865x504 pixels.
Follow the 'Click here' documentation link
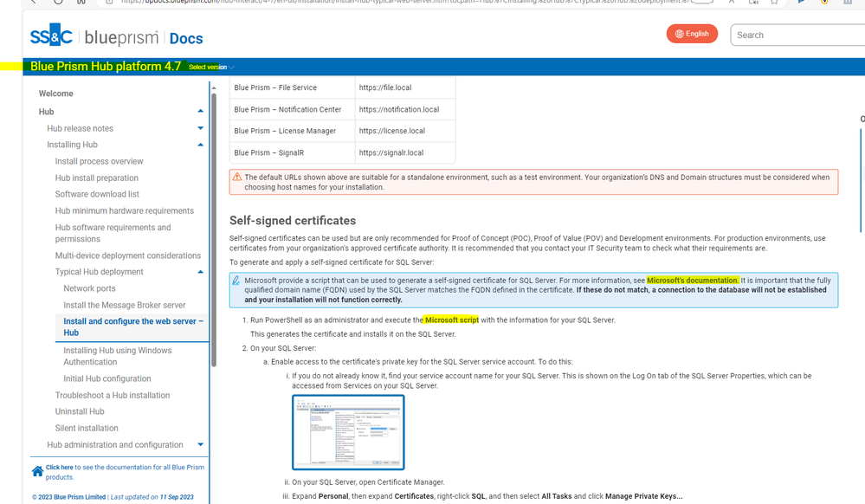pos(59,467)
